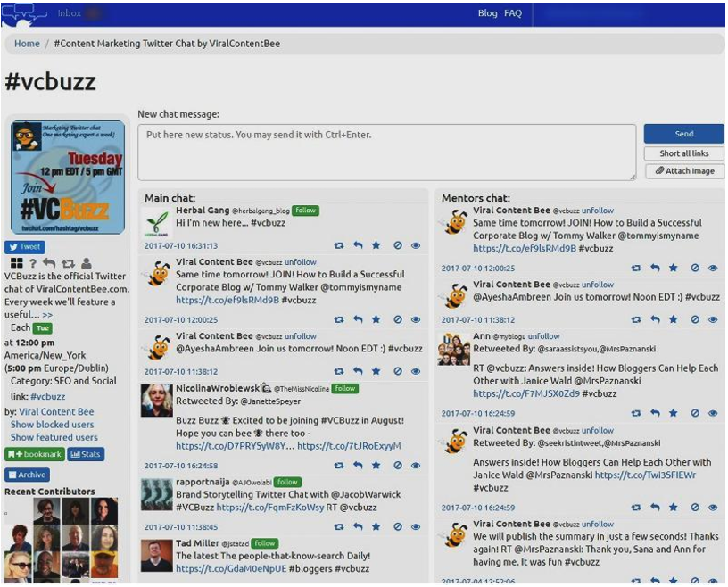Viewport: 728px width, 587px height.
Task: Unfollow Ann in the Mentors chat
Action: [543, 335]
